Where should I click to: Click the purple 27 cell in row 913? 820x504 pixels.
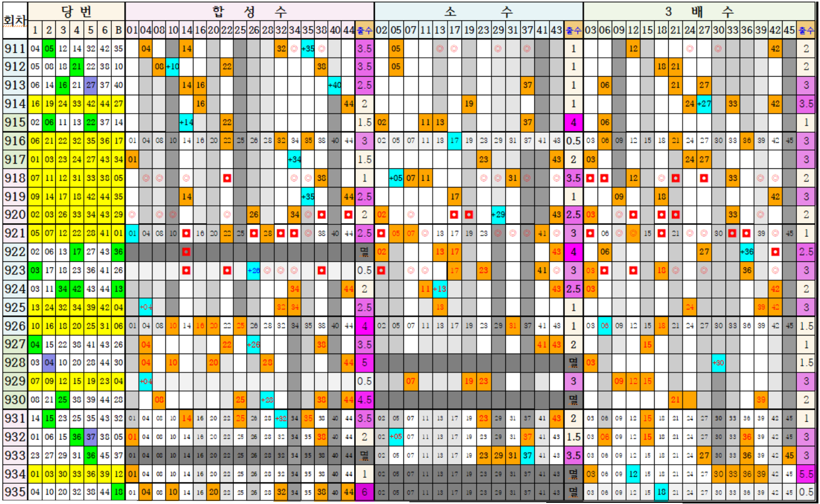click(x=90, y=85)
